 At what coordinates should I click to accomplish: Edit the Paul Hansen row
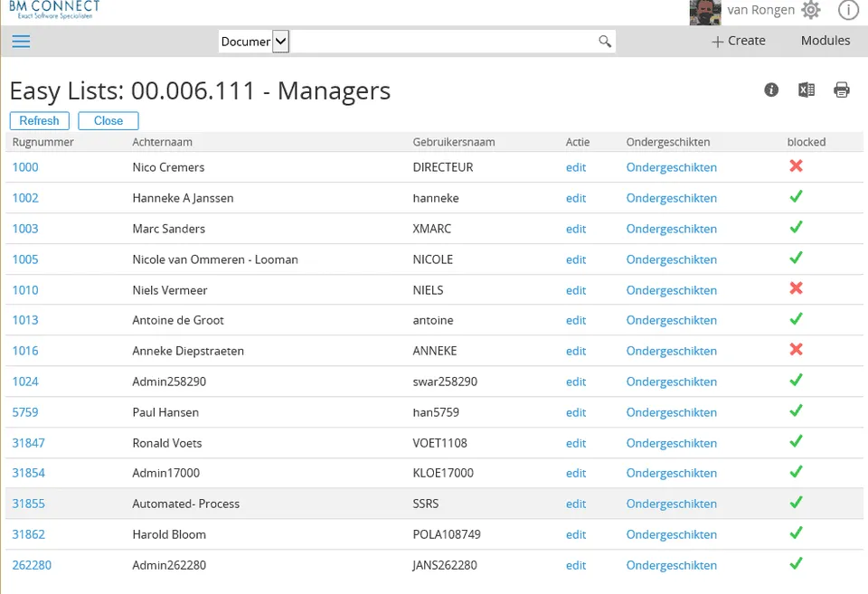click(x=576, y=412)
